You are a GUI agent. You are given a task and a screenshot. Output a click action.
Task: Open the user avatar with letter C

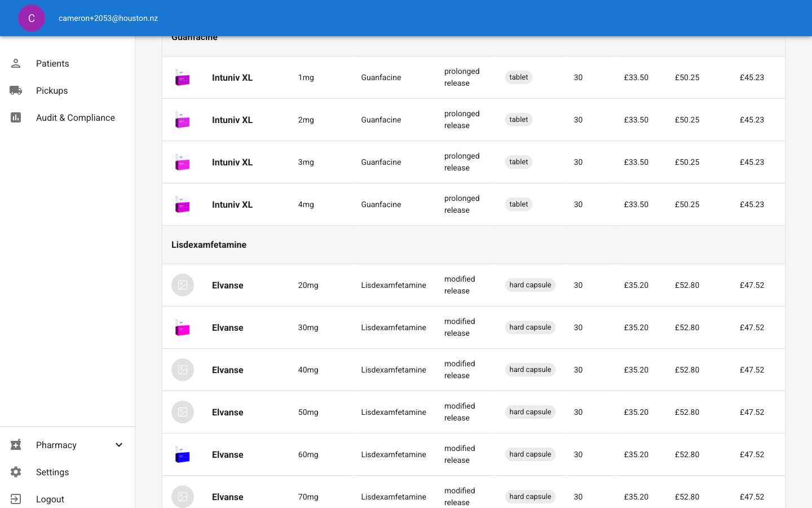tap(32, 18)
